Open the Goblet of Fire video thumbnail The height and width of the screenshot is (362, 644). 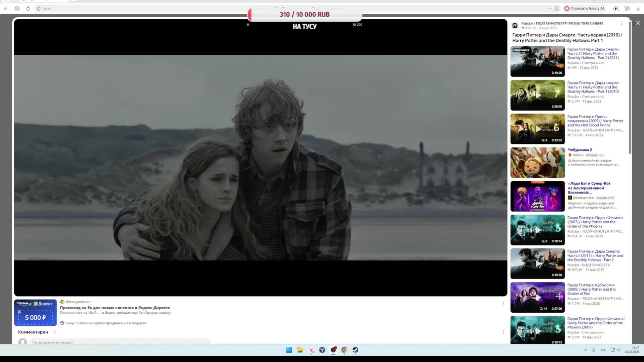pos(537,297)
